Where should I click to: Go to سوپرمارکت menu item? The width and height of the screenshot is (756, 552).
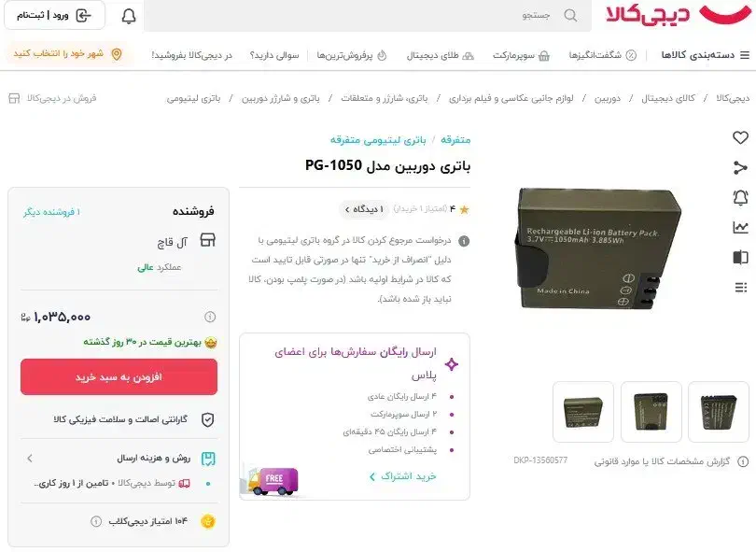coord(521,55)
